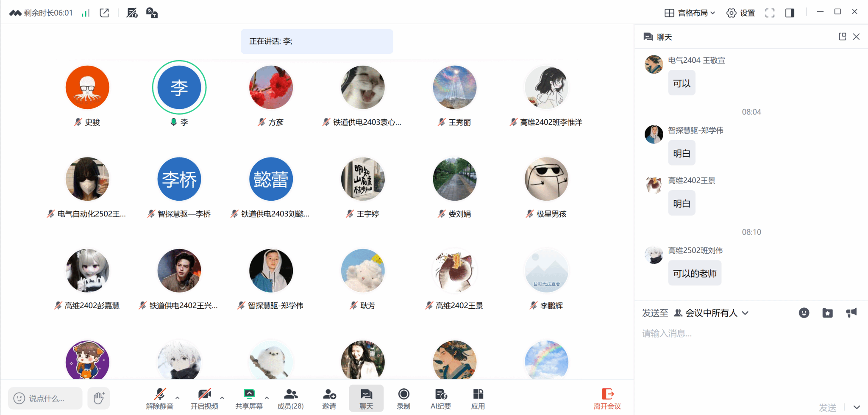Open the 应用 apps grid
This screenshot has width=868, height=415.
[478, 399]
